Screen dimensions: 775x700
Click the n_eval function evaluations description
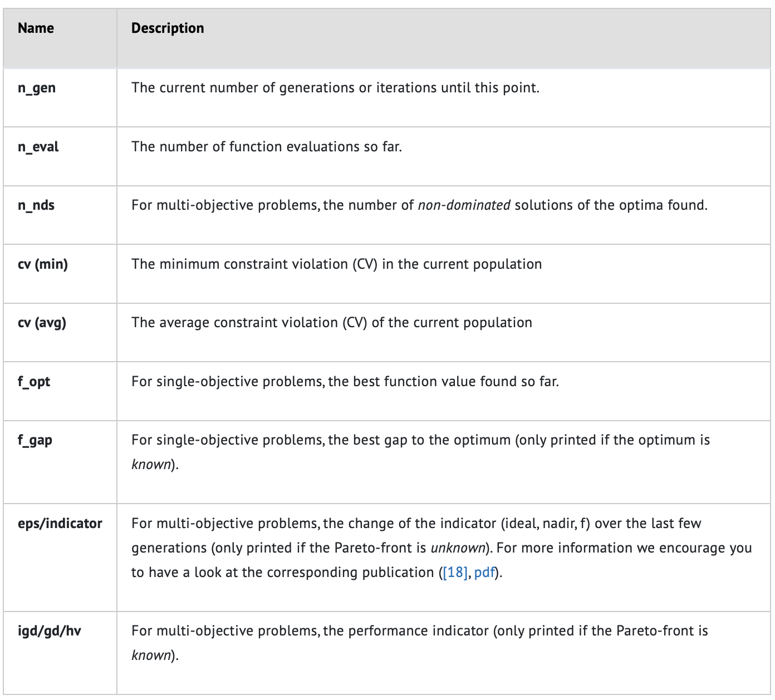click(266, 147)
